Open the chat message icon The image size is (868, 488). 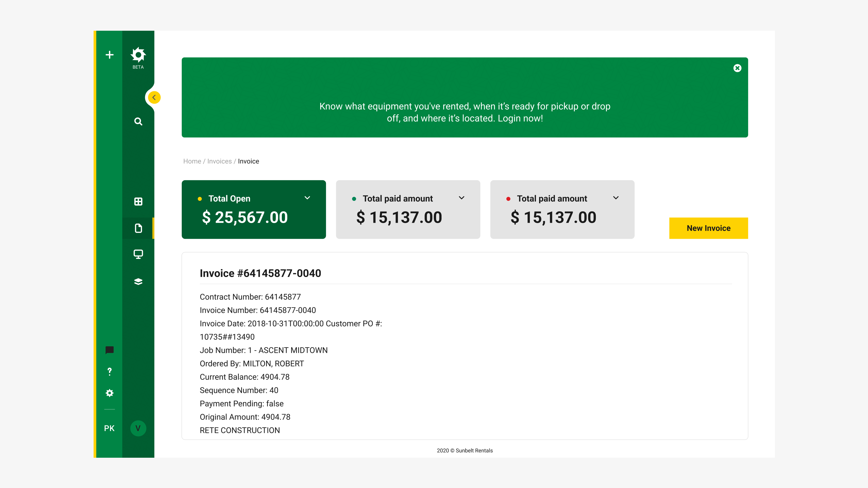click(109, 350)
